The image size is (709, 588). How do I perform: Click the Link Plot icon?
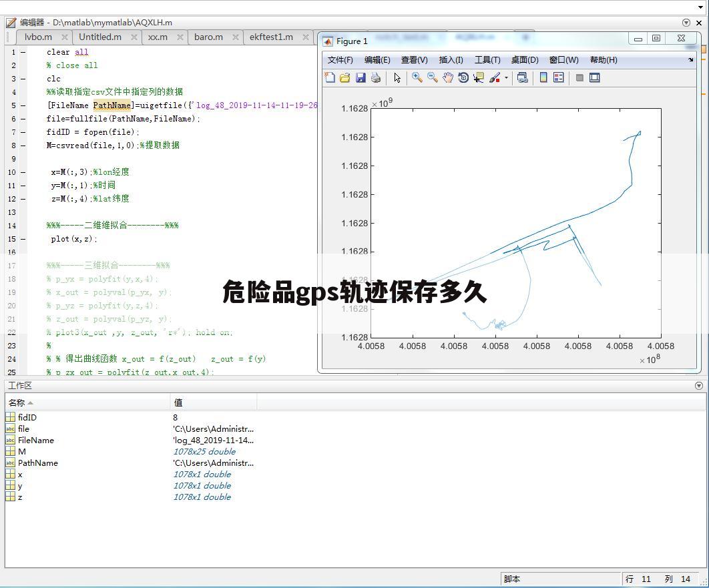tap(522, 77)
